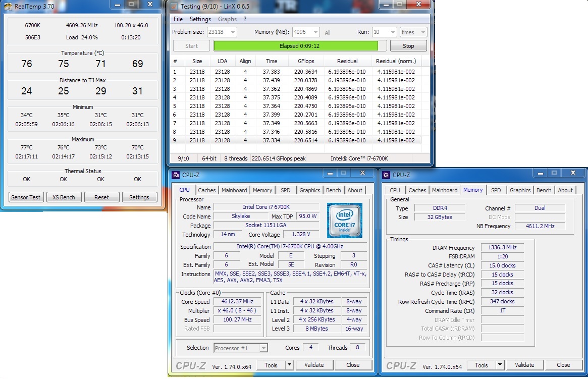This screenshot has height=379, width=588.
Task: Click the GFlops column header in LinX
Action: pos(306,61)
